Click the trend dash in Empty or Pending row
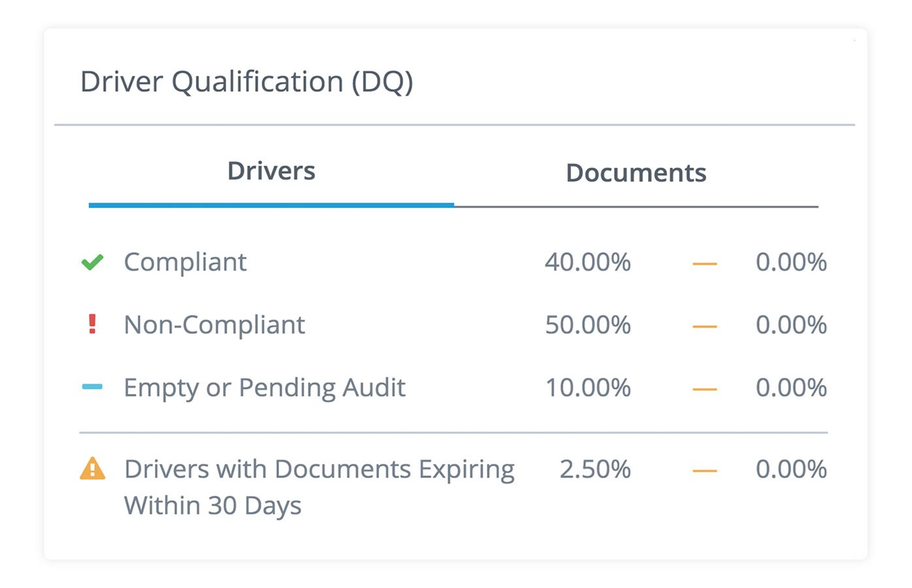The width and height of the screenshot is (912, 588). point(704,389)
